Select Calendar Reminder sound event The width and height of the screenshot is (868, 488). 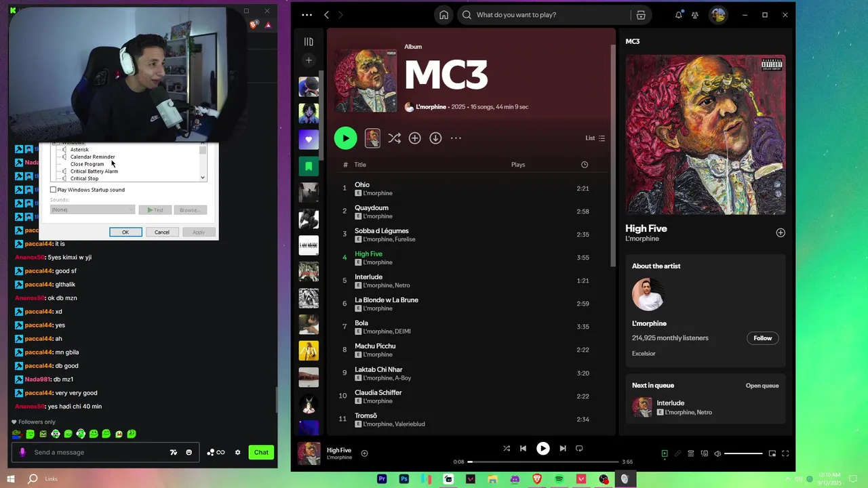pyautogui.click(x=93, y=157)
